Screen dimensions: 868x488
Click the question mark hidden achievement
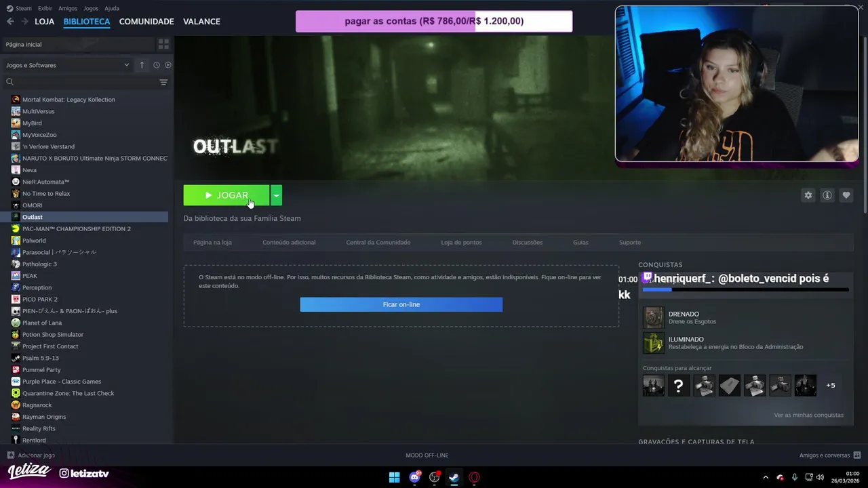pos(679,386)
